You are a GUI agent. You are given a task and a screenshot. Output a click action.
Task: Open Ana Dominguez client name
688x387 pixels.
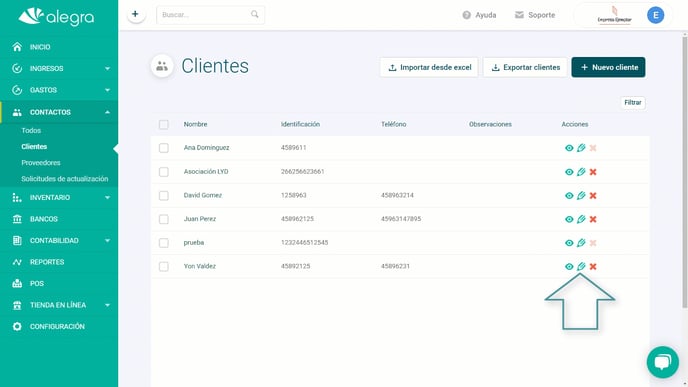pos(206,147)
